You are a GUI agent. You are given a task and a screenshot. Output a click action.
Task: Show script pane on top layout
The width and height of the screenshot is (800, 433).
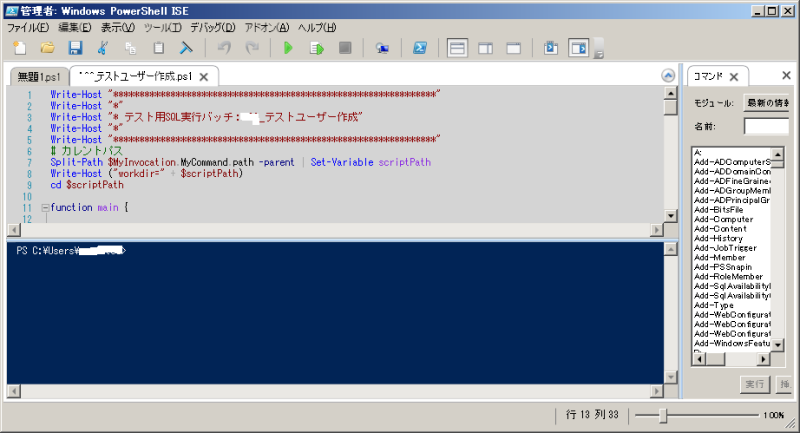[x=457, y=48]
